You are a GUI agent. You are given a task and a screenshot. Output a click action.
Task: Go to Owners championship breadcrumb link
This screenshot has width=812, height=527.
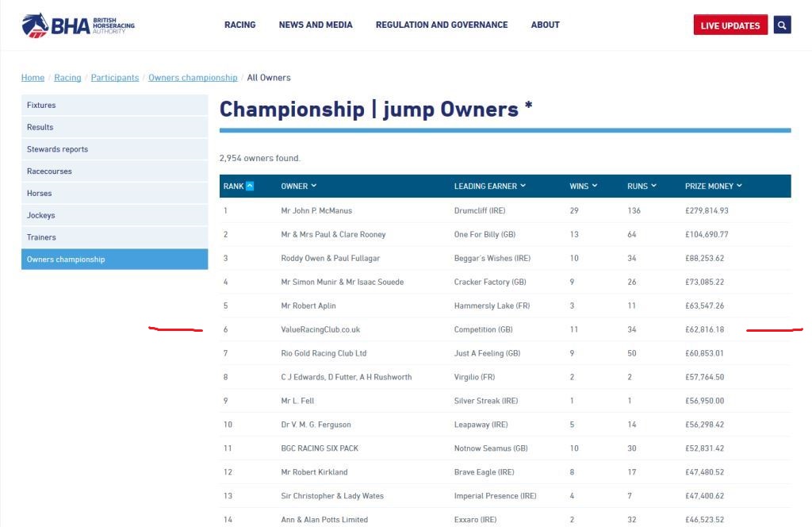pos(193,78)
